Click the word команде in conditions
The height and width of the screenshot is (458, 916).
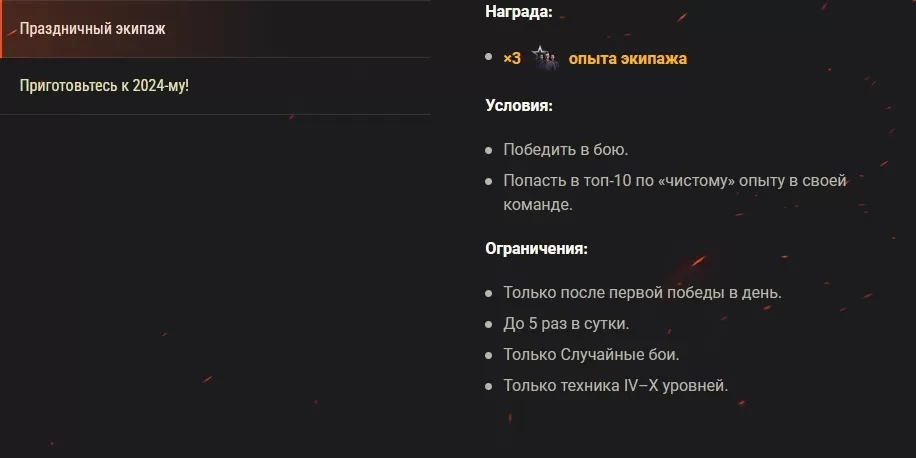(x=538, y=205)
